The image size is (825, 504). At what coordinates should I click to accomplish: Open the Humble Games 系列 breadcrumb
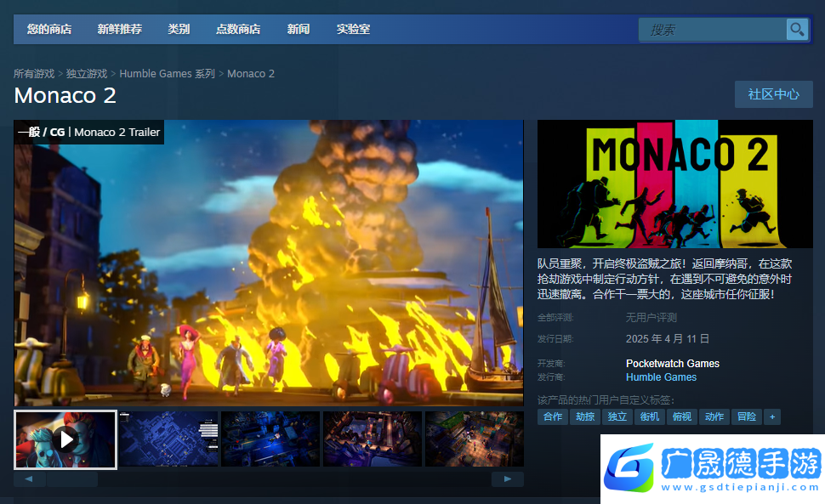168,74
